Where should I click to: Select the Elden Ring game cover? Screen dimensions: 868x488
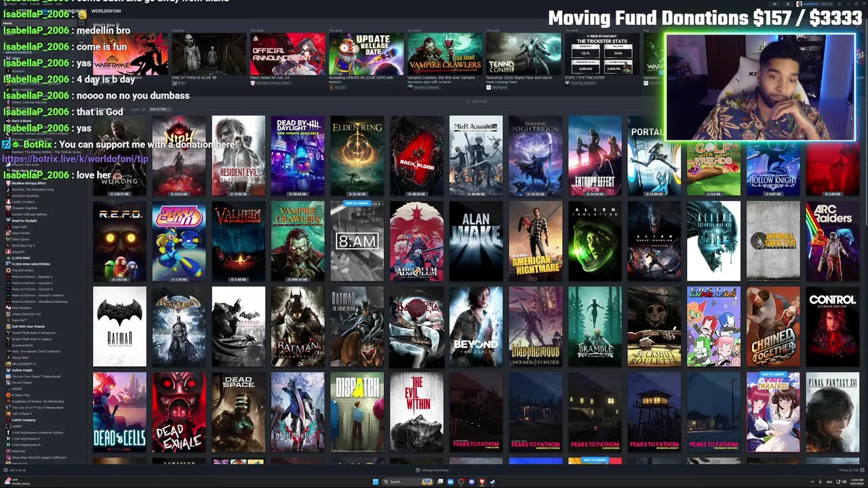(357, 155)
